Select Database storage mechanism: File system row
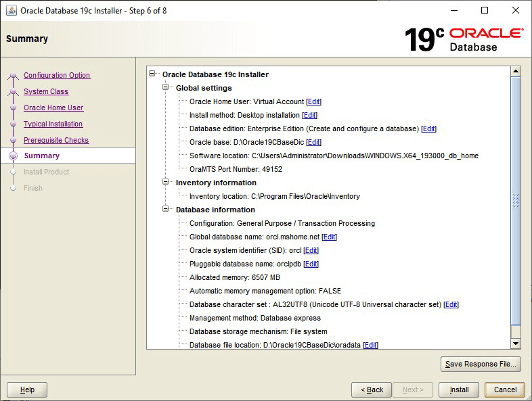532x401 pixels. [258, 331]
